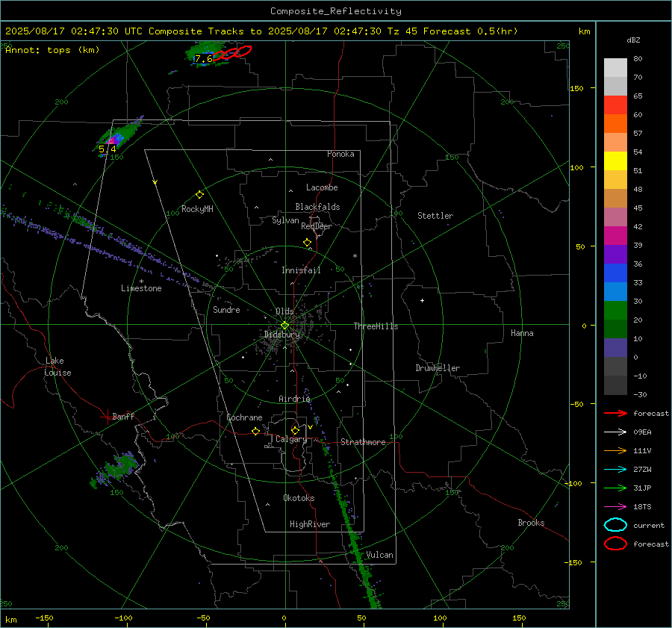Click the red forecast ellipse legend icon

click(x=615, y=544)
